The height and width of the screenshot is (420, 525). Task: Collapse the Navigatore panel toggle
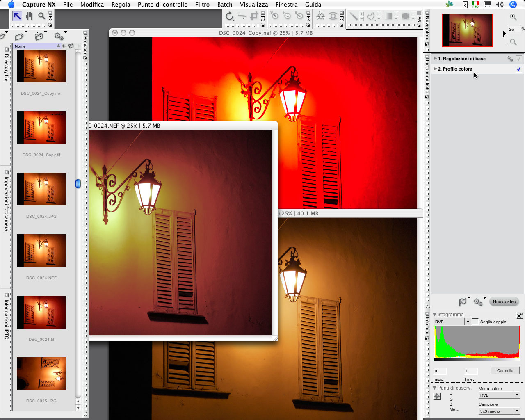[x=427, y=13]
